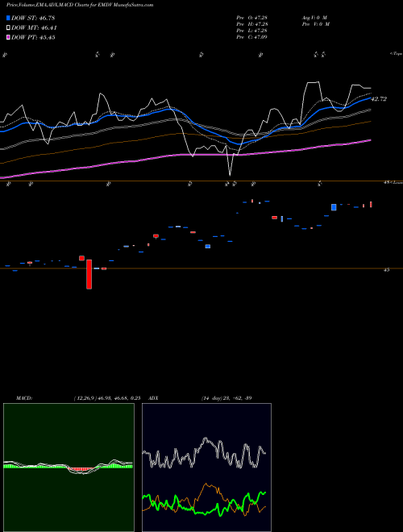The height and width of the screenshot is (532, 403).
Task: Click the white DOW MT legend swatch
Action: 8,28
